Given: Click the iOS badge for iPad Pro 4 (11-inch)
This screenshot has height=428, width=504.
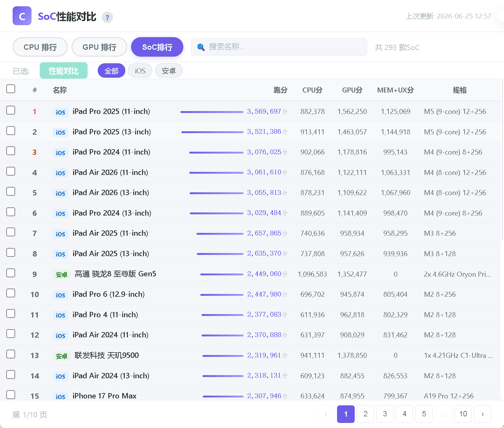Looking at the screenshot, I should click(x=60, y=315).
